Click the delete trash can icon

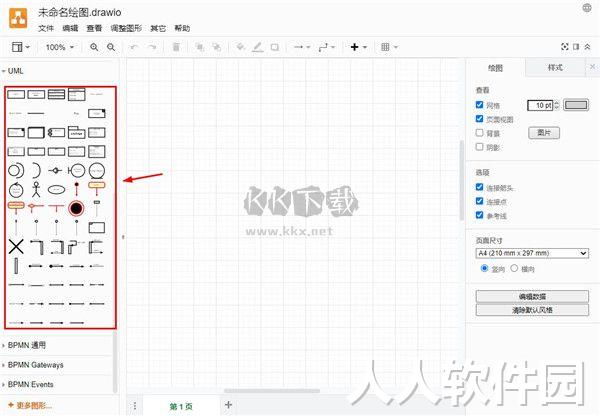[176, 47]
